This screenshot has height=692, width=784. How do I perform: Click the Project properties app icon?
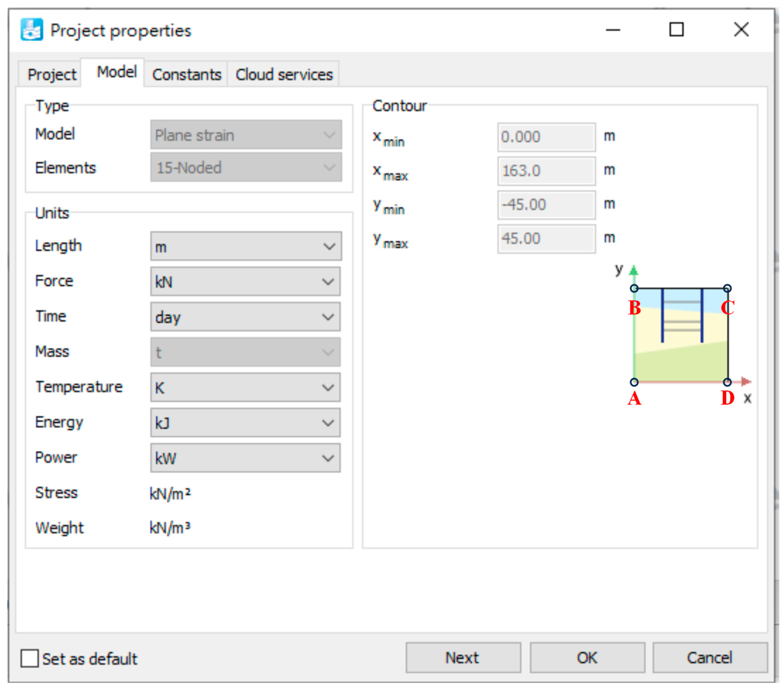31,29
